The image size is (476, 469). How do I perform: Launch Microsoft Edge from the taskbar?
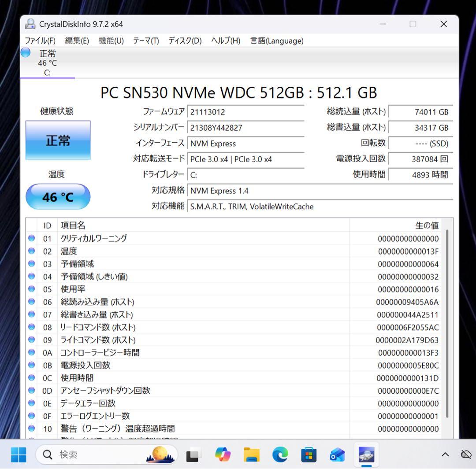(280, 454)
